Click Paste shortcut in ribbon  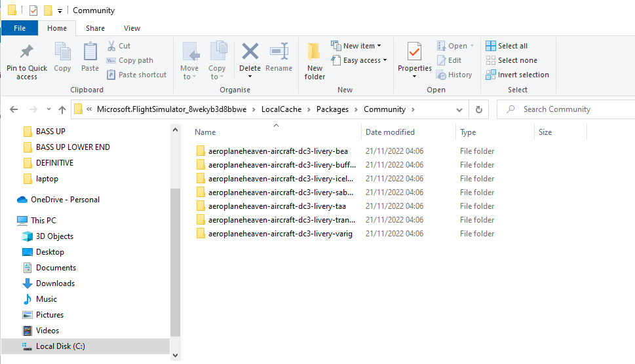136,75
